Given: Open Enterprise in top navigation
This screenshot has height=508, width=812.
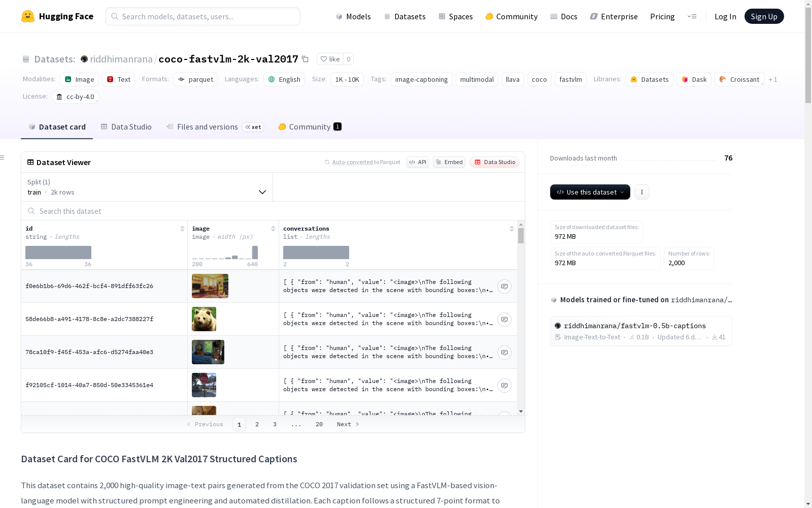Looking at the screenshot, I should pos(614,16).
